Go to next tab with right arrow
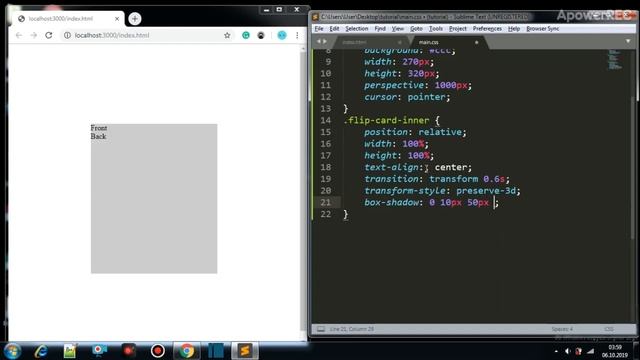 pyautogui.click(x=325, y=41)
